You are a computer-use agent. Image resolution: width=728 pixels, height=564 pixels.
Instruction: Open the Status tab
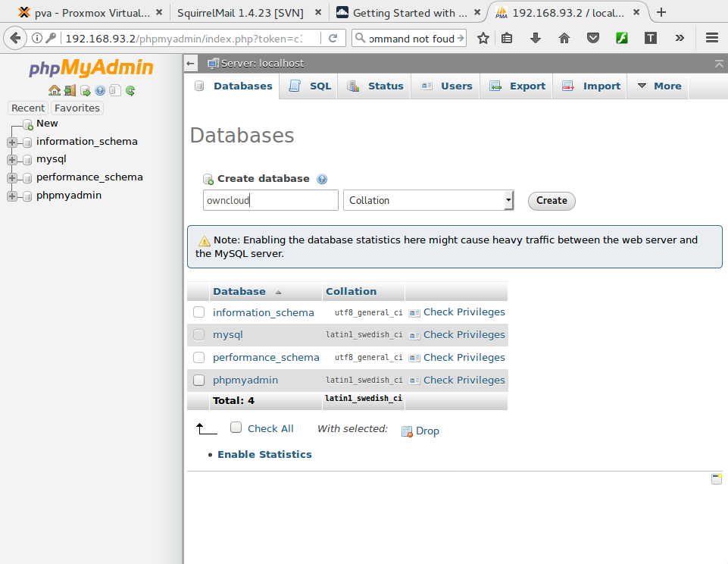click(x=375, y=86)
